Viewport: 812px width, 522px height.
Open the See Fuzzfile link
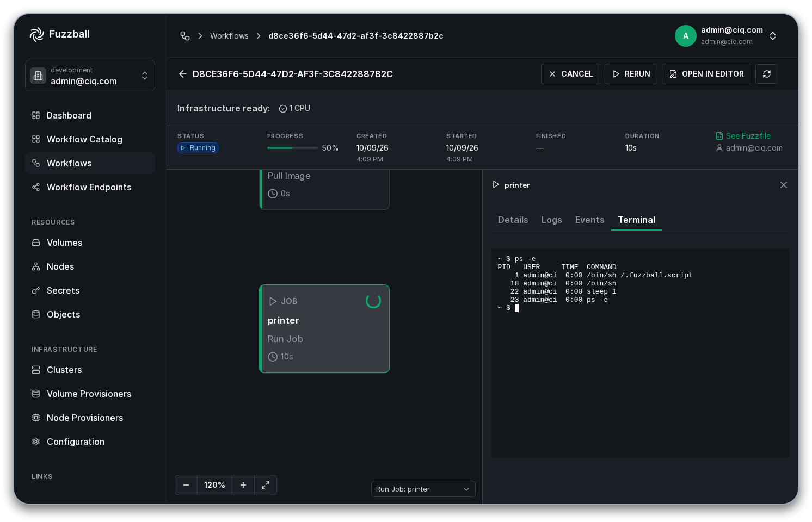pos(743,136)
